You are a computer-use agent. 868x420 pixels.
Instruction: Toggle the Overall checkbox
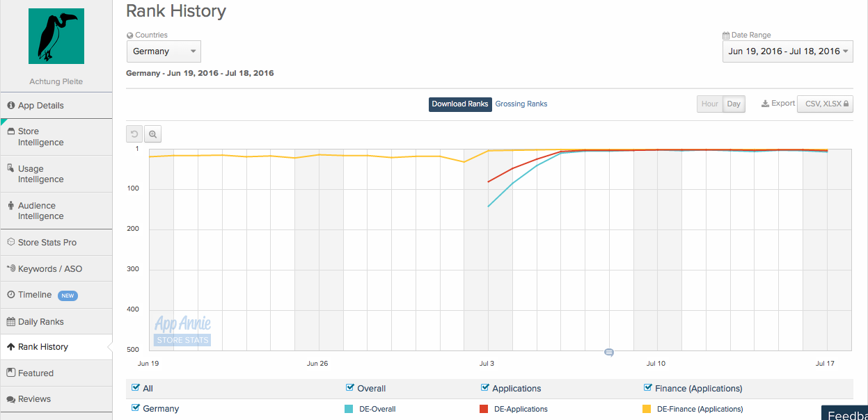(350, 388)
